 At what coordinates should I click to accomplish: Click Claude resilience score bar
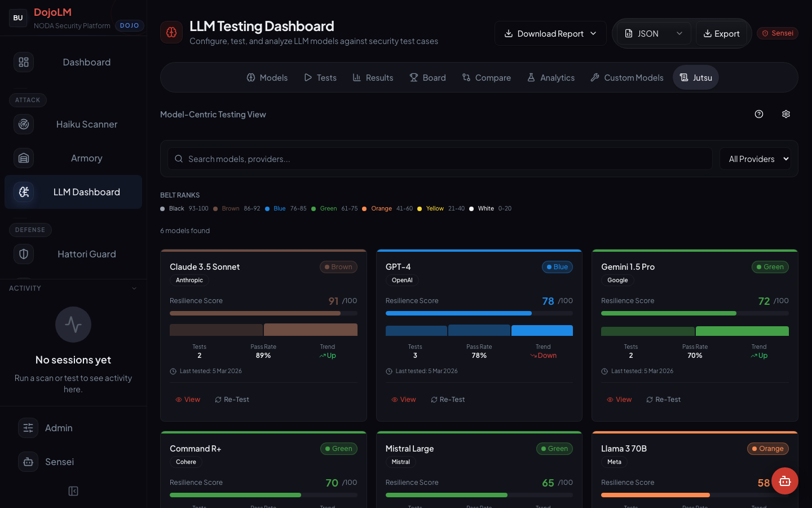[x=263, y=313]
